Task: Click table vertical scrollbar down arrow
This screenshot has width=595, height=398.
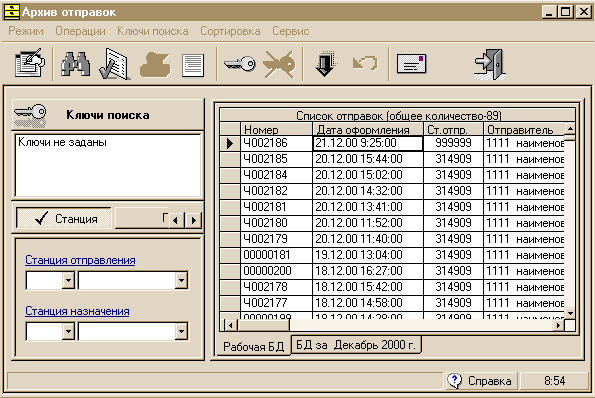Action: point(570,313)
